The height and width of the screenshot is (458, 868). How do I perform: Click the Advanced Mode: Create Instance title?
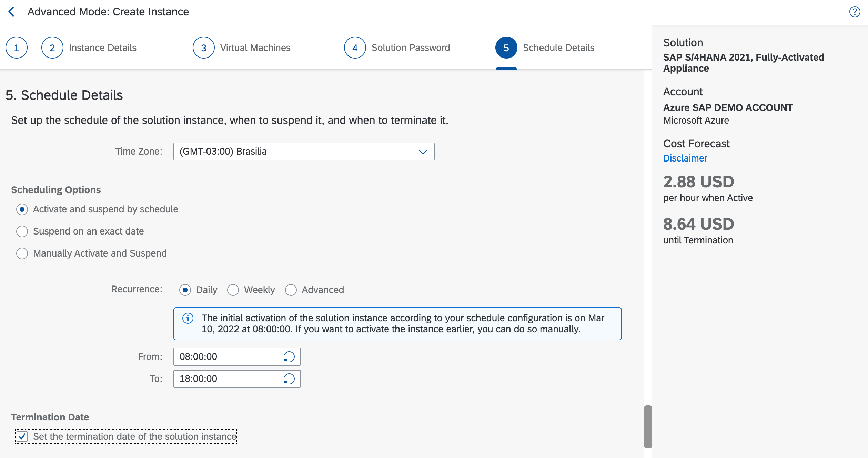click(108, 11)
